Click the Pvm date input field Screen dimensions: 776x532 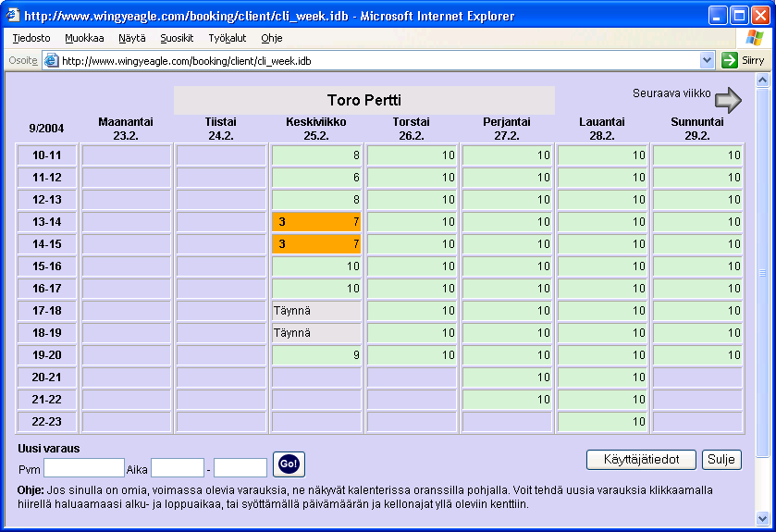tap(83, 468)
